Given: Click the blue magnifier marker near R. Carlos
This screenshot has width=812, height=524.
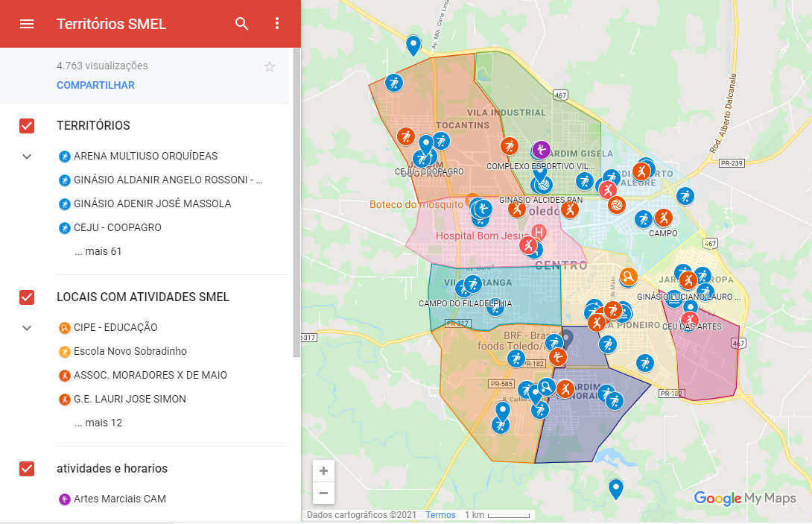Looking at the screenshot, I should (546, 387).
